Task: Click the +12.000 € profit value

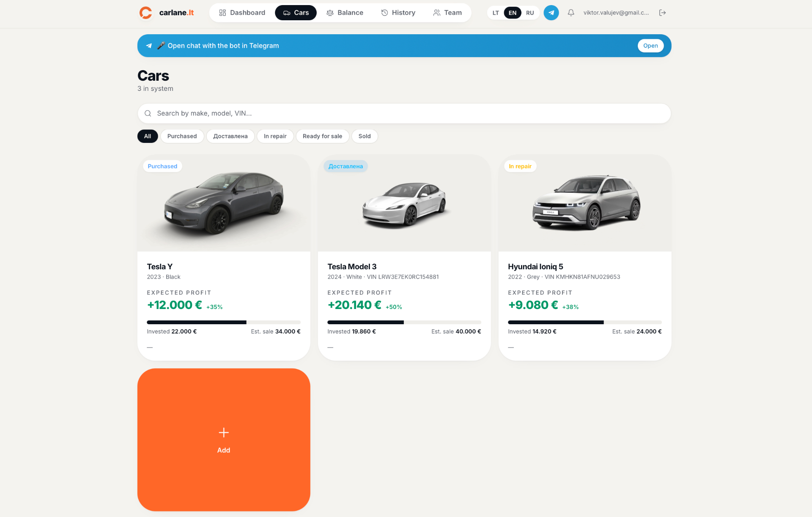Action: [x=174, y=305]
